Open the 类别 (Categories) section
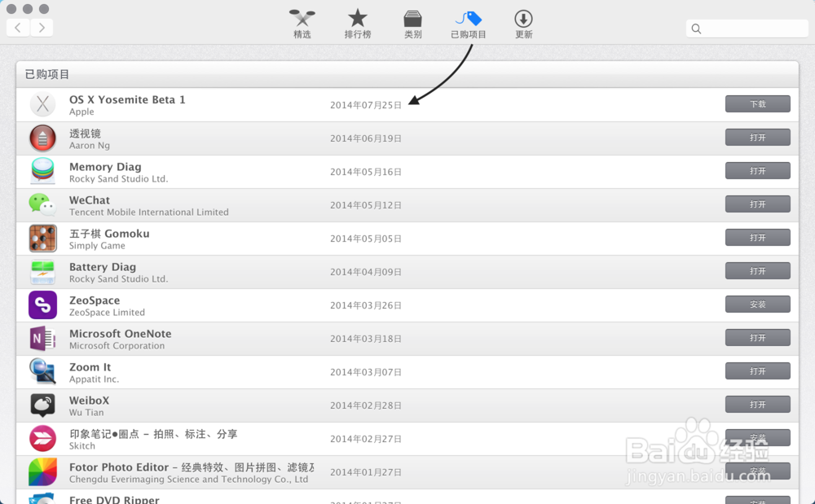This screenshot has height=504, width=815. coord(412,23)
